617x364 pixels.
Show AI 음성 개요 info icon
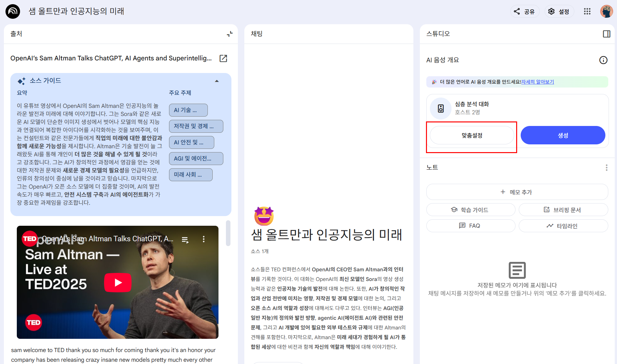pos(603,60)
